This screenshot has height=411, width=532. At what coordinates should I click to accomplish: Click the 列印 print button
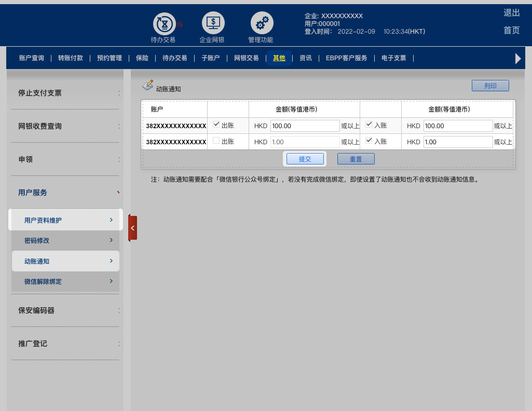pyautogui.click(x=490, y=86)
